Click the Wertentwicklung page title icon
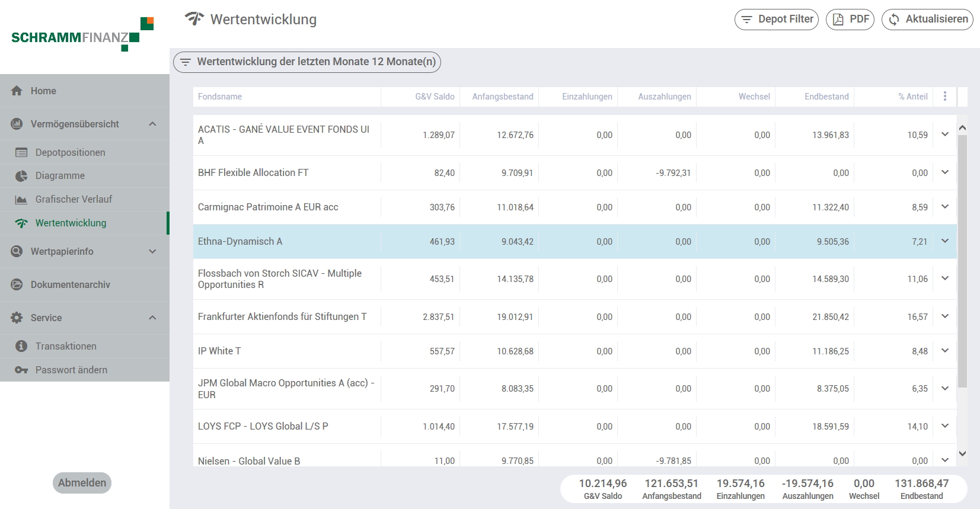Image resolution: width=980 pixels, height=509 pixels. click(194, 19)
